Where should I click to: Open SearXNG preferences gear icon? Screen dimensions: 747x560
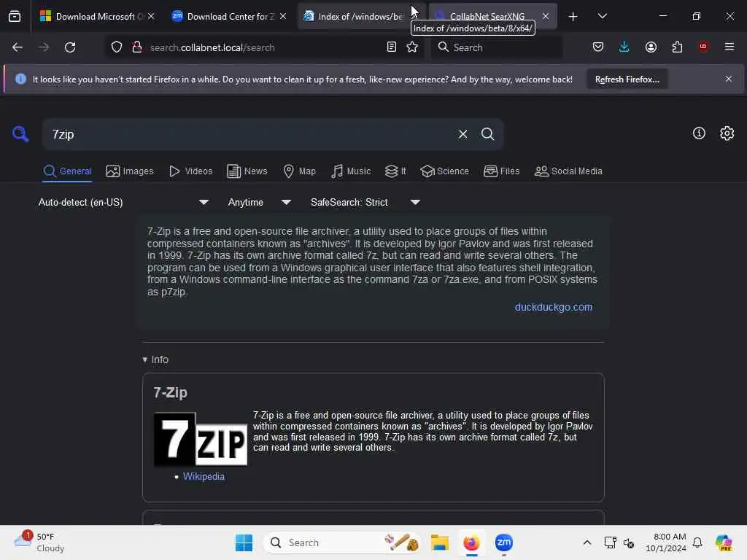[x=727, y=133]
